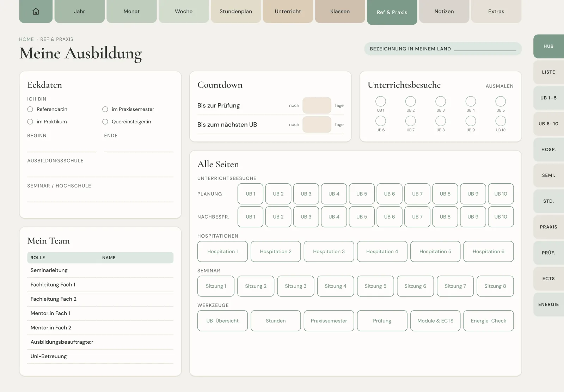Select the Referendar:in radio button
This screenshot has width=564, height=392.
pos(30,109)
